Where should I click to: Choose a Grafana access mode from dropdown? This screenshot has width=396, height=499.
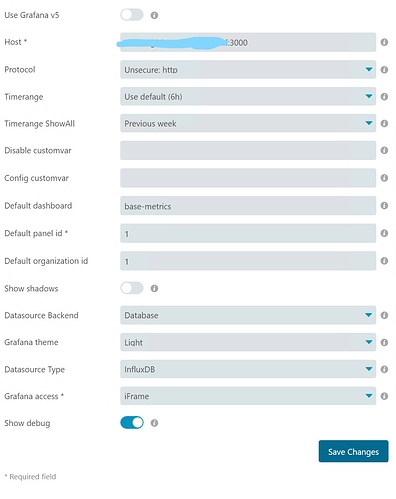tap(248, 396)
